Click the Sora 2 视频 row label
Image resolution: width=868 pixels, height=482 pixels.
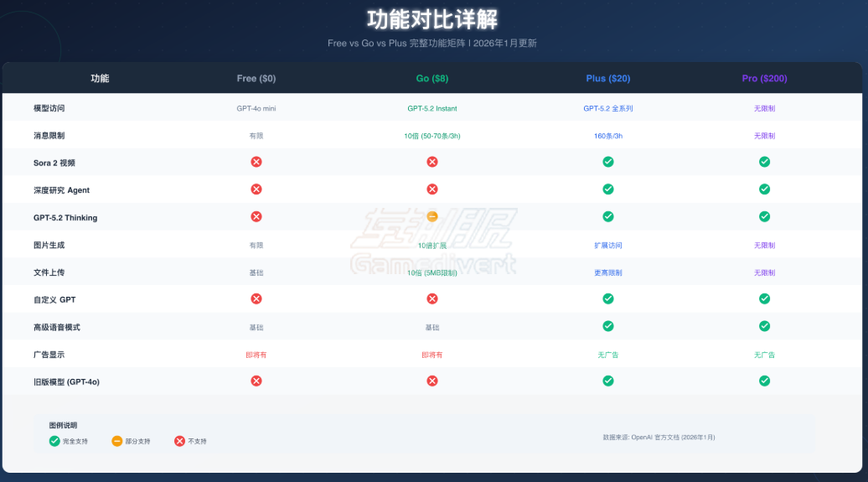point(54,163)
